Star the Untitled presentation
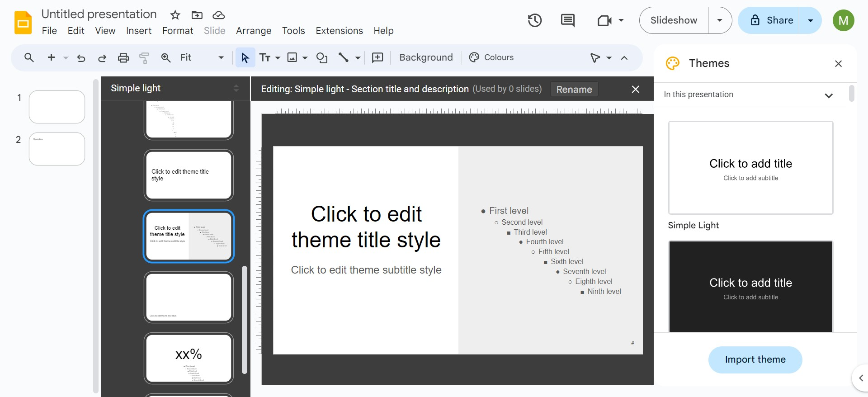 click(175, 15)
